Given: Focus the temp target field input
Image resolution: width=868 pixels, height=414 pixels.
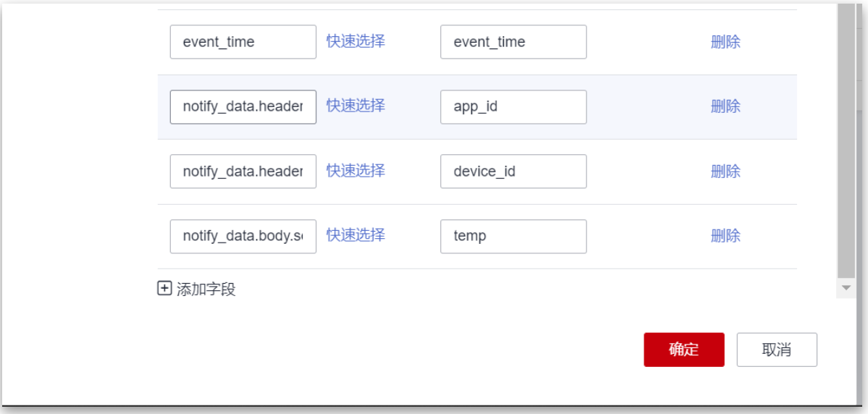Looking at the screenshot, I should tap(513, 236).
